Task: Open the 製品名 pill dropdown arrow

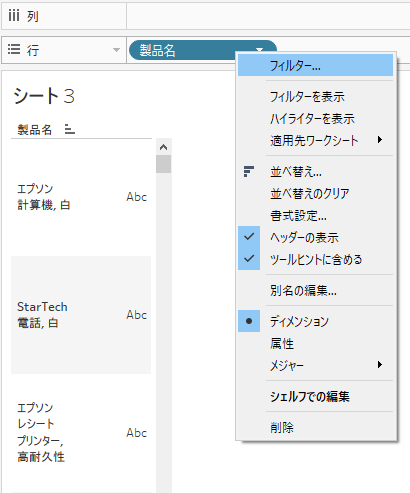Action: click(260, 49)
